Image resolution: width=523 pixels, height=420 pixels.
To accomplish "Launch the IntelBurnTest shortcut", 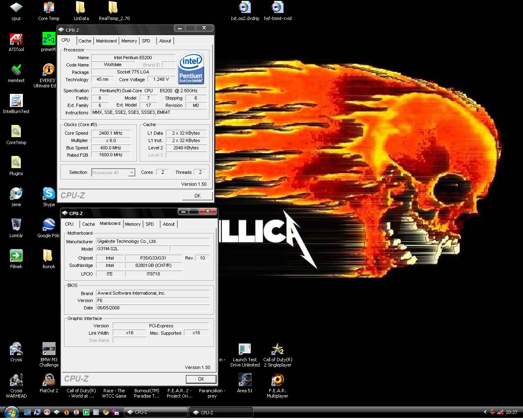I will tap(16, 104).
